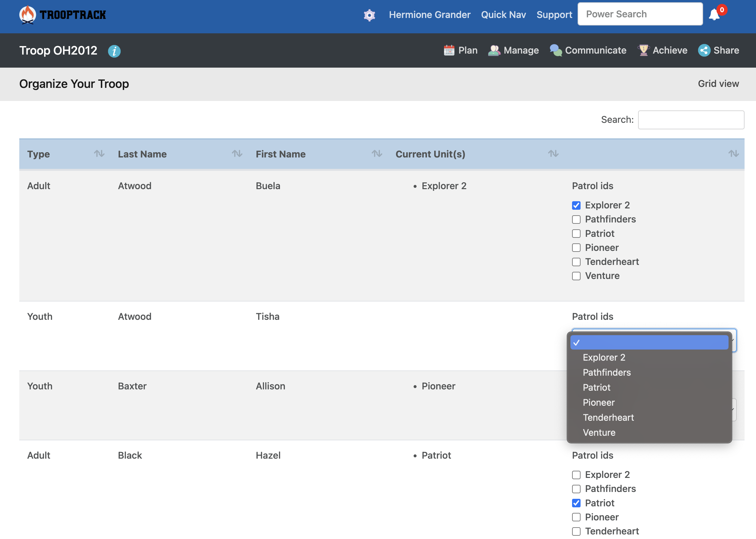Image resolution: width=756 pixels, height=539 pixels.
Task: Uncheck Explorer 2 for Buela Atwood
Action: click(576, 205)
